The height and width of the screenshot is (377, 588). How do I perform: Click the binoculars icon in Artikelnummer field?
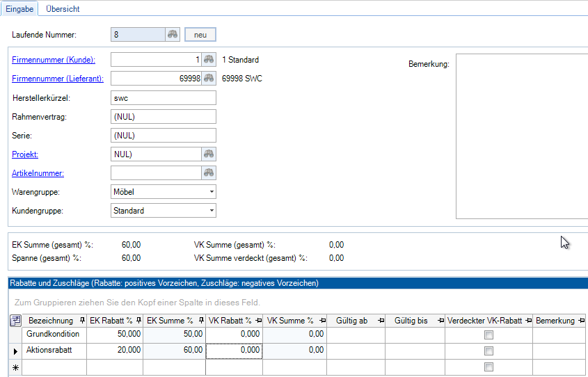(208, 173)
